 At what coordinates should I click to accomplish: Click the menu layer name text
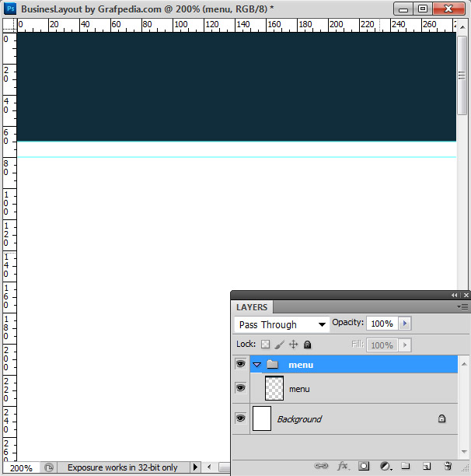pyautogui.click(x=299, y=389)
